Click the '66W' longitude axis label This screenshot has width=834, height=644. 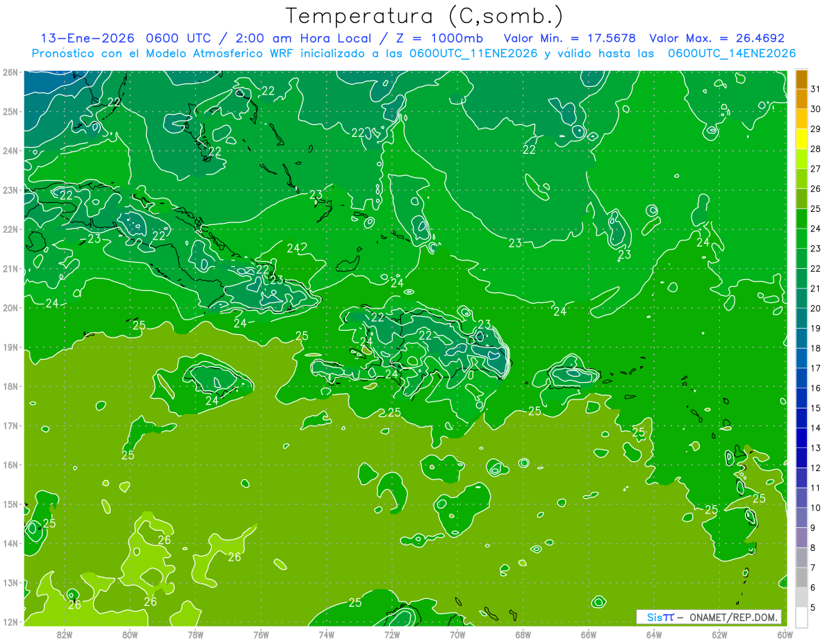pos(589,635)
